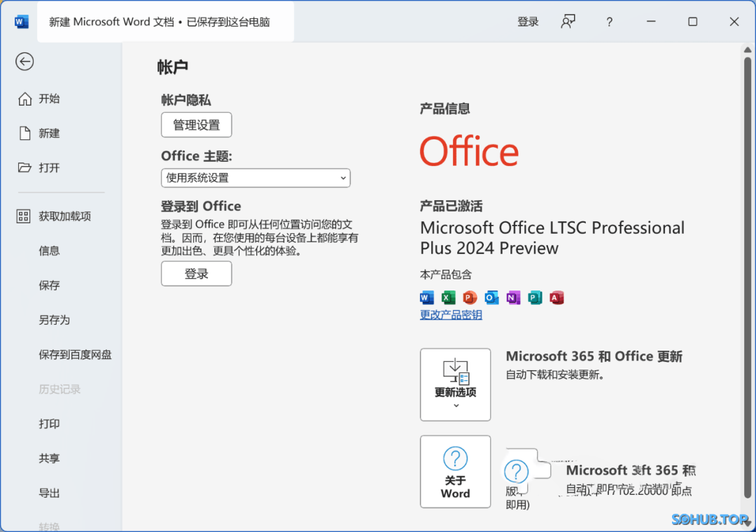Image resolution: width=756 pixels, height=532 pixels.
Task: Click the 关于 Word button
Action: pyautogui.click(x=455, y=471)
